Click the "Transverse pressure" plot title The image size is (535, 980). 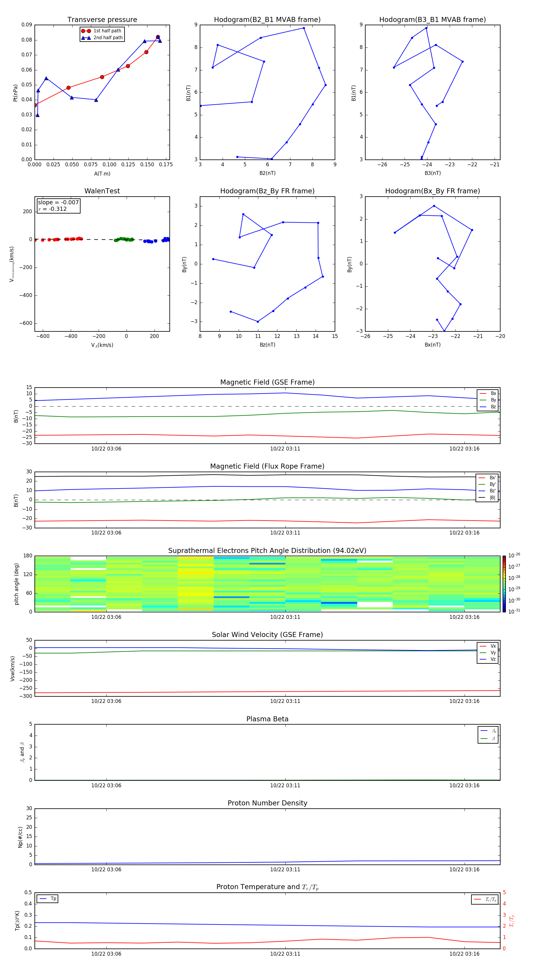click(102, 20)
